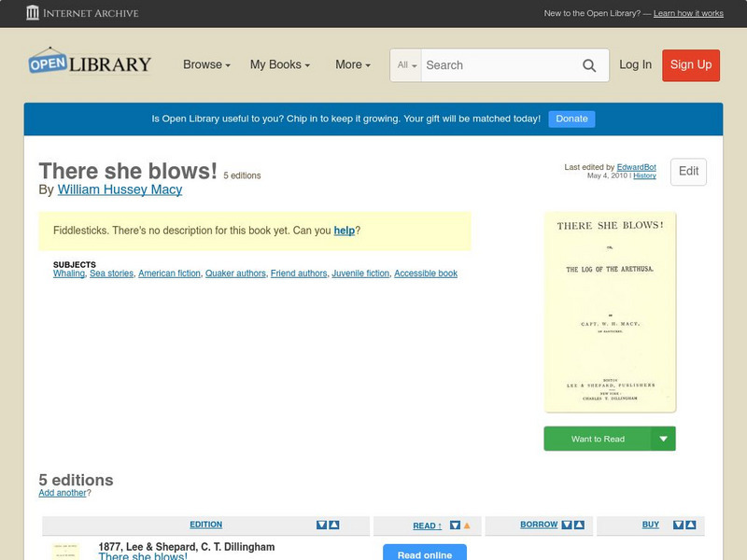Click the Donate button in the banner

571,119
